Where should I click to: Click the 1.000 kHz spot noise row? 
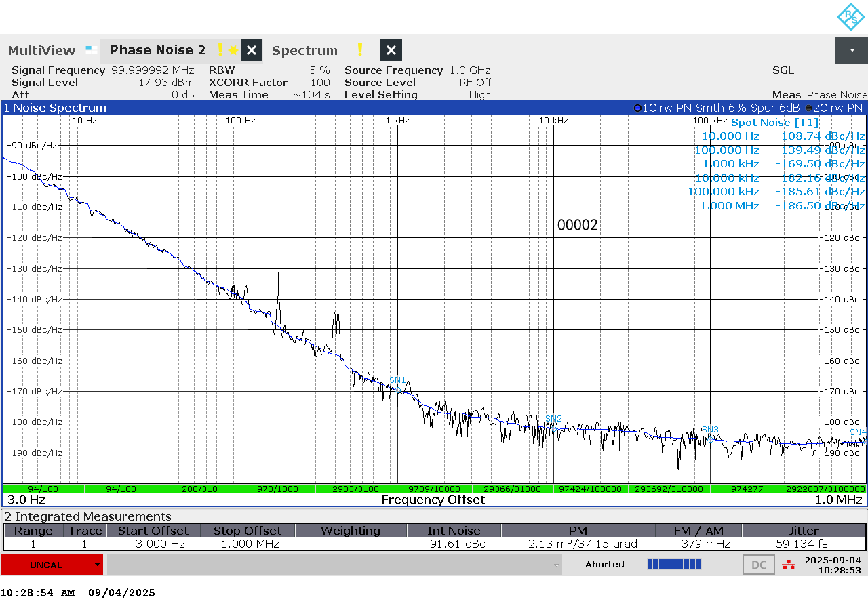[x=783, y=164]
